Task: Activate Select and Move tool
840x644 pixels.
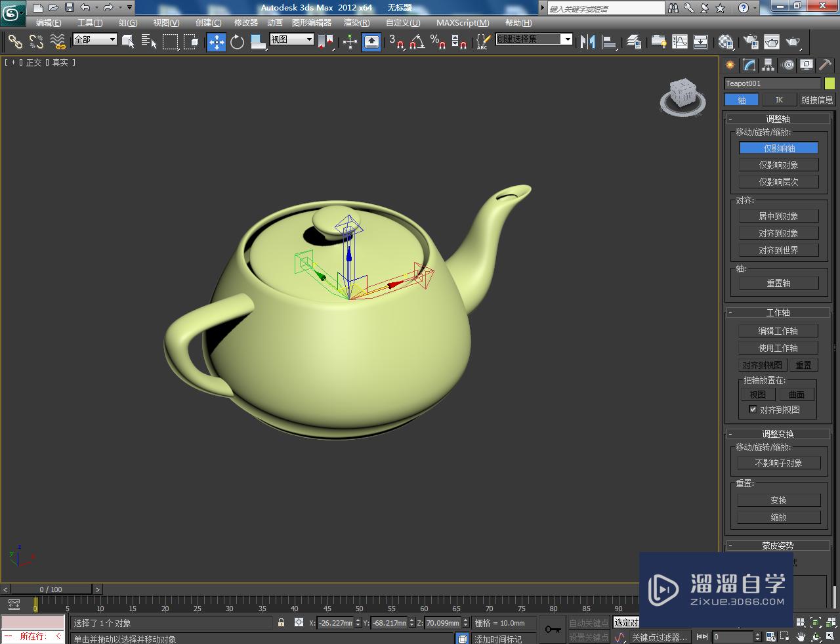Action: coord(217,42)
